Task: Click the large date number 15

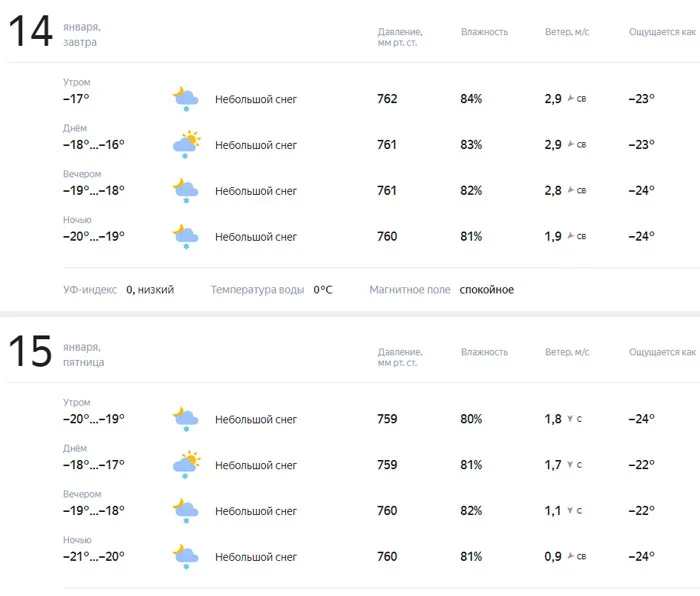Action: pos(30,352)
